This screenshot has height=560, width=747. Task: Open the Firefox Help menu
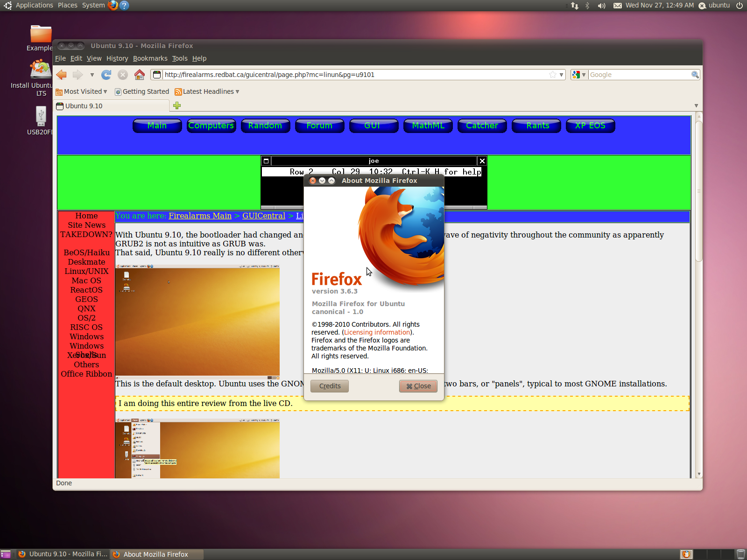(199, 58)
